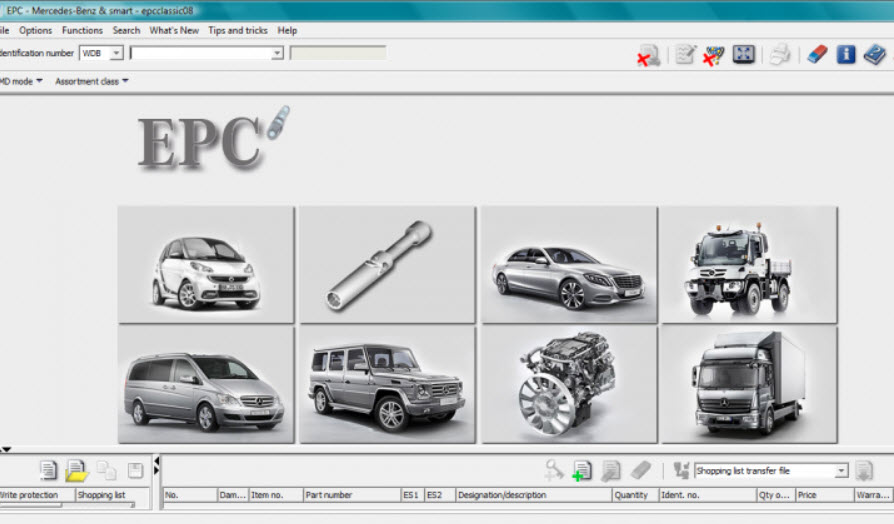Click the grey eraser icon in parts bar
The image size is (894, 524).
tap(641, 470)
